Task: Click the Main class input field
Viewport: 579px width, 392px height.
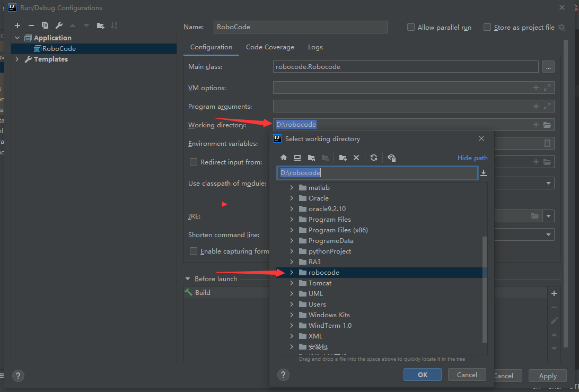Action: point(406,67)
